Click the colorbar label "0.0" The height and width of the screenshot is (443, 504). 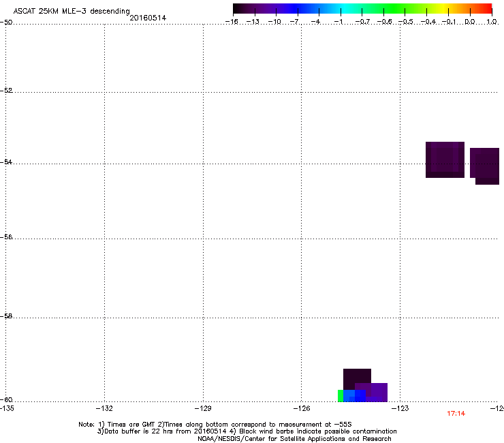470,22
